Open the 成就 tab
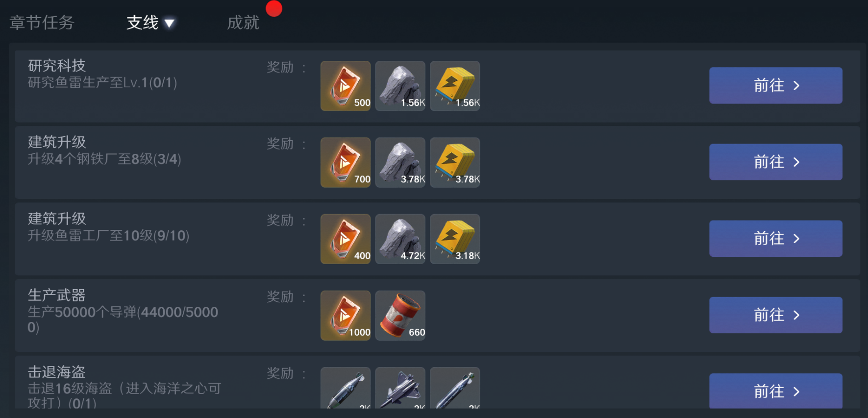The width and height of the screenshot is (868, 418). point(243,23)
